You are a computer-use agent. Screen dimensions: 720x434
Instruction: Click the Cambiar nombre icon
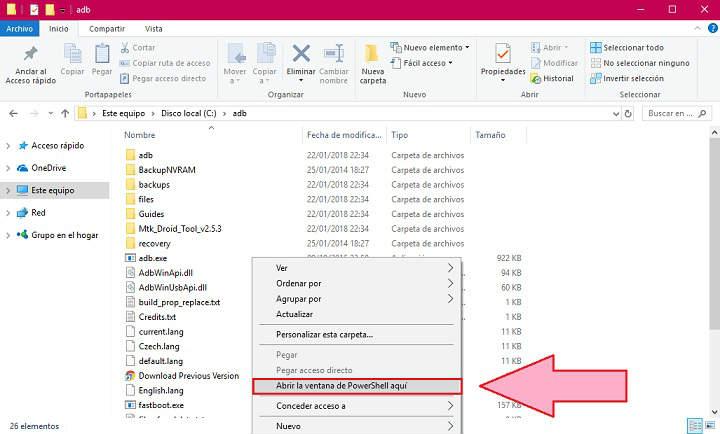point(334,54)
